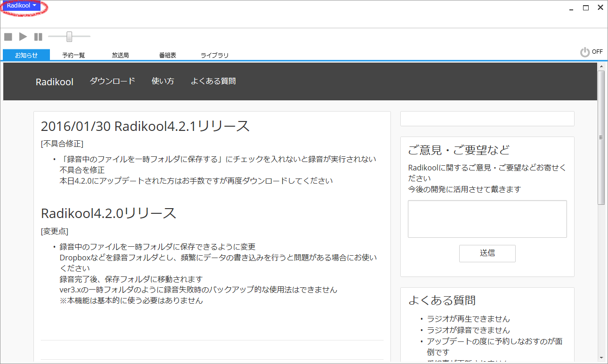Click the line 今後の開発に活用させて戴きます
The image size is (608, 364).
[x=464, y=189]
